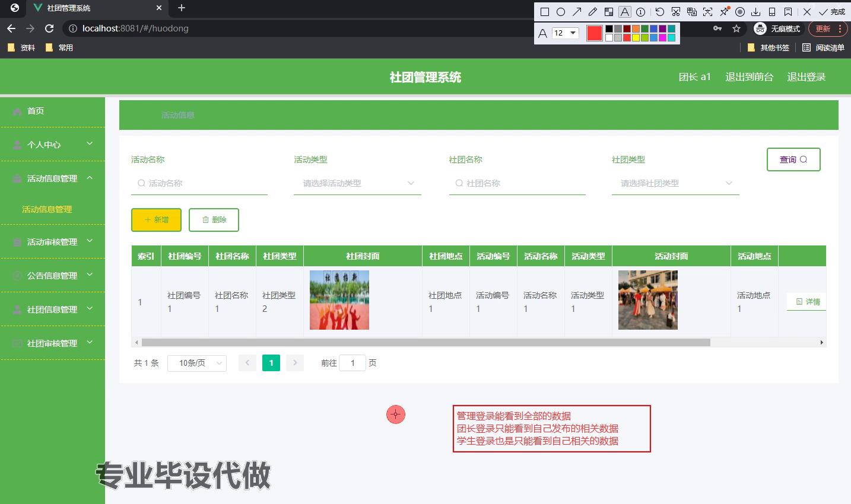Viewport: 851px width, 504px height.
Task: Open the 活动类型 select dropdown
Action: click(x=357, y=183)
